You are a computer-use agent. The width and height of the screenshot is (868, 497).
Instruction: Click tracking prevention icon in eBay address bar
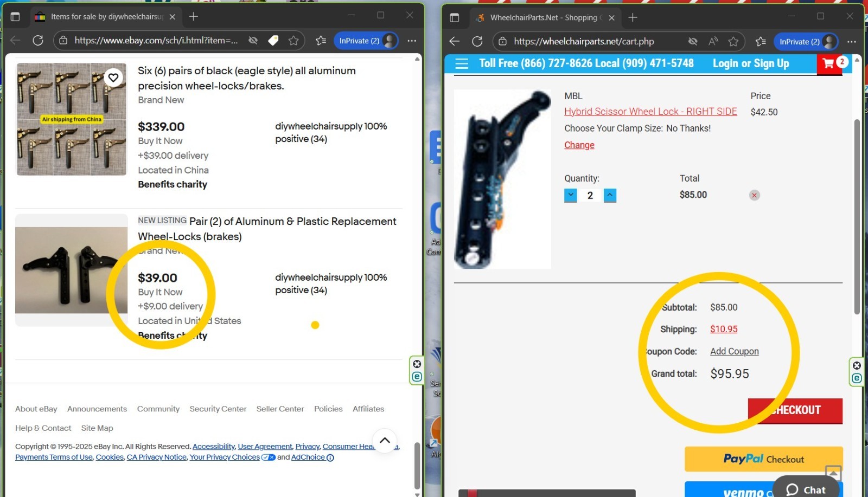(253, 41)
